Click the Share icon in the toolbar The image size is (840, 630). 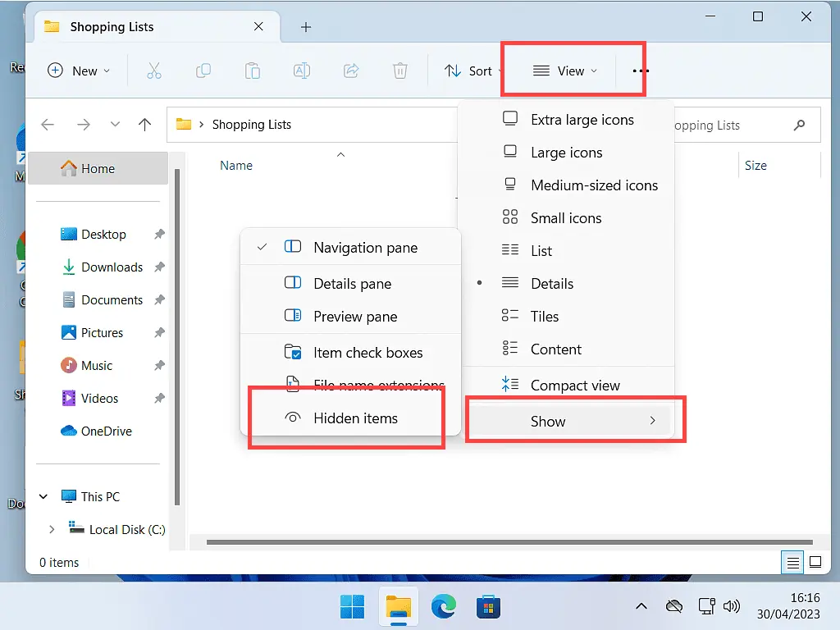pos(351,71)
